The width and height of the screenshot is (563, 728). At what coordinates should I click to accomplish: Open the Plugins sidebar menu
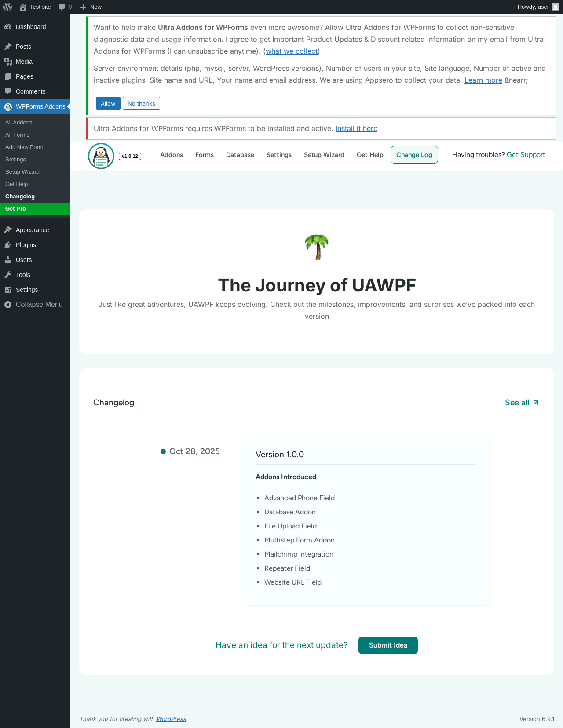point(35,245)
